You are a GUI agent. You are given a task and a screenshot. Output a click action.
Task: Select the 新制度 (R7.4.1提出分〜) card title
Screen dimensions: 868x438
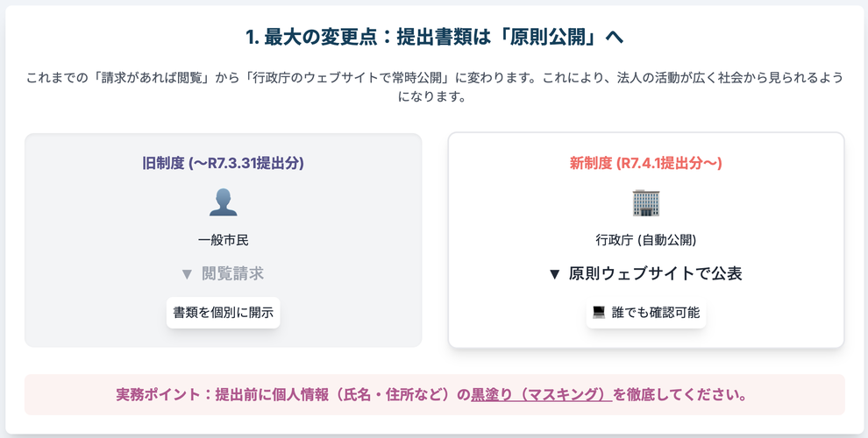click(x=645, y=163)
